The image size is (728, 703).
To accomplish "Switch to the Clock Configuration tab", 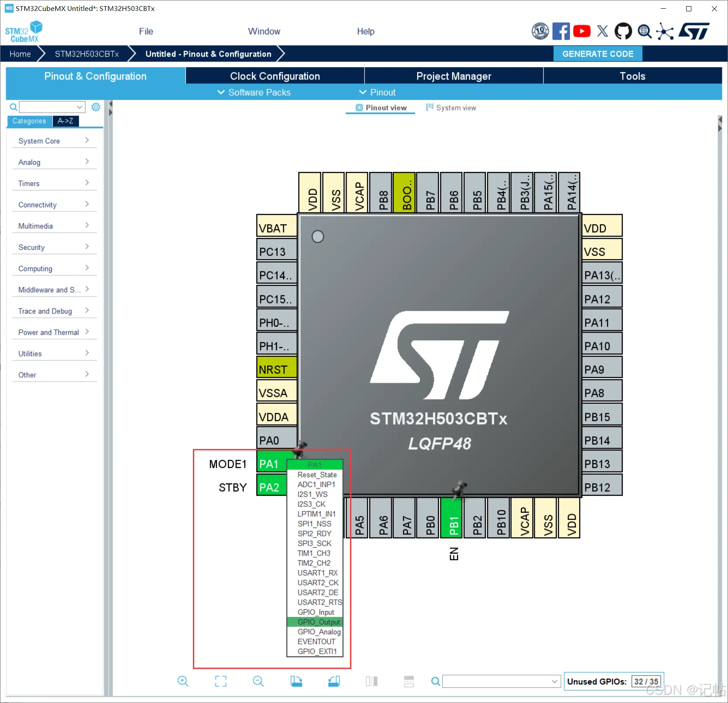I will [275, 76].
